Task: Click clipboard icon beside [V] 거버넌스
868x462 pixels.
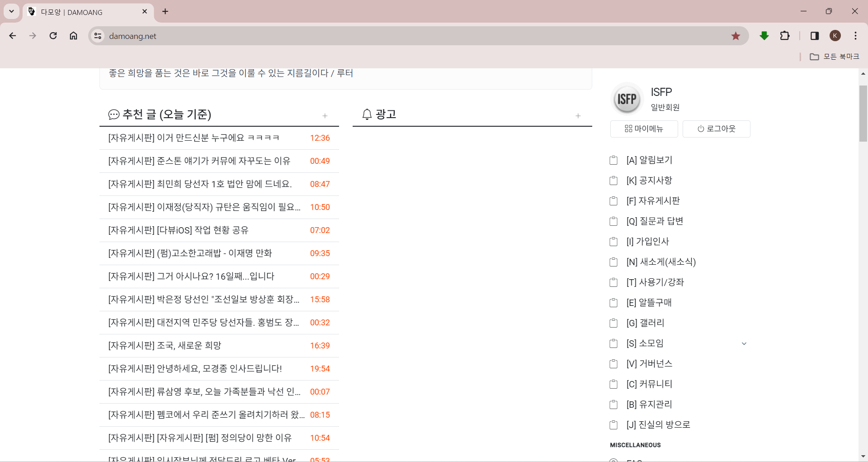Action: [x=613, y=364]
